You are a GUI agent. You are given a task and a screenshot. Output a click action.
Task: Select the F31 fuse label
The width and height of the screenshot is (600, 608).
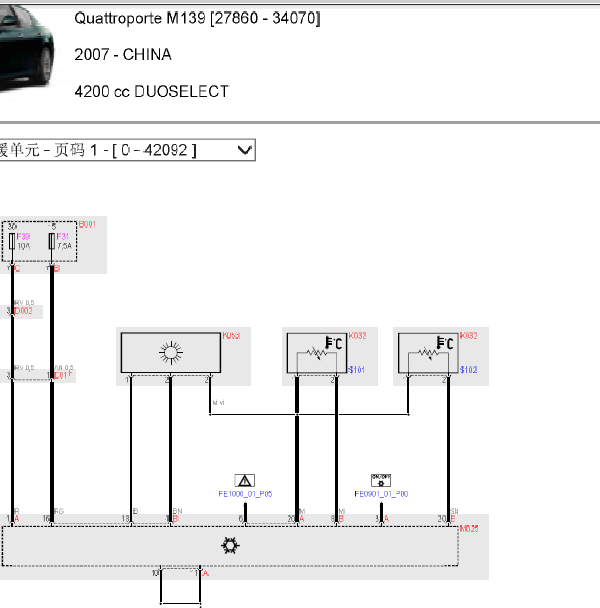tap(62, 237)
